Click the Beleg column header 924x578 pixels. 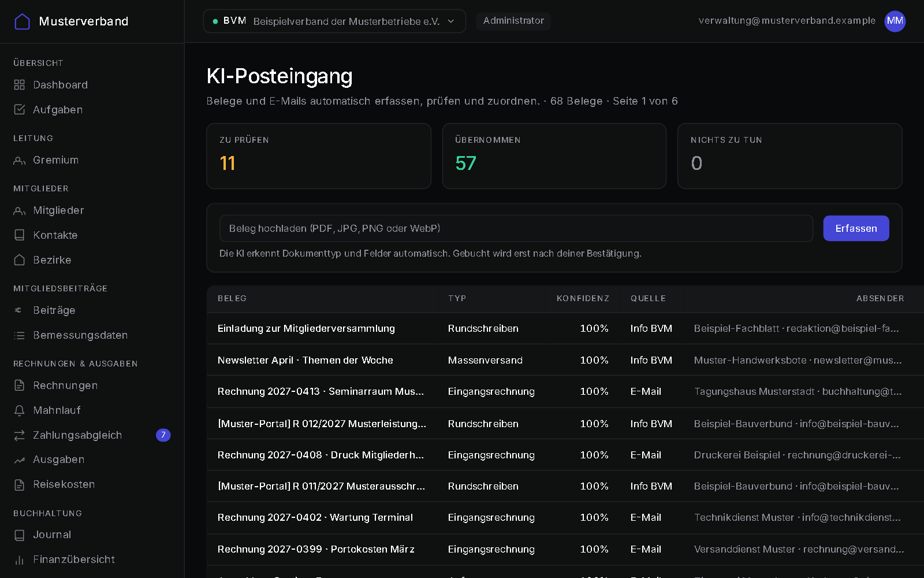232,299
